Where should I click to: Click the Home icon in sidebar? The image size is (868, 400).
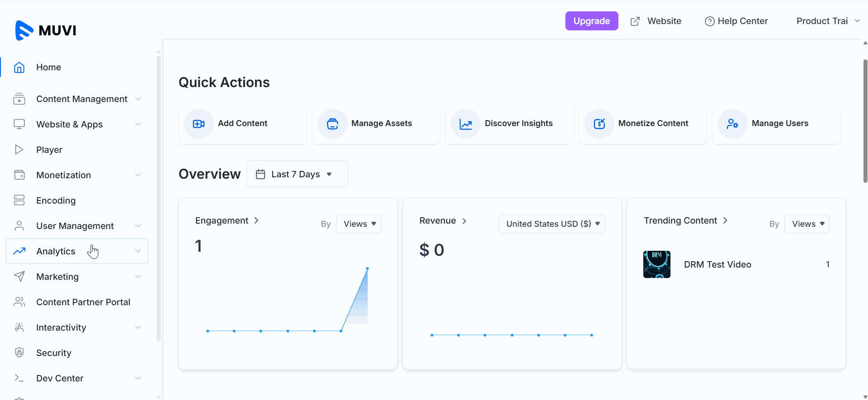(x=19, y=68)
